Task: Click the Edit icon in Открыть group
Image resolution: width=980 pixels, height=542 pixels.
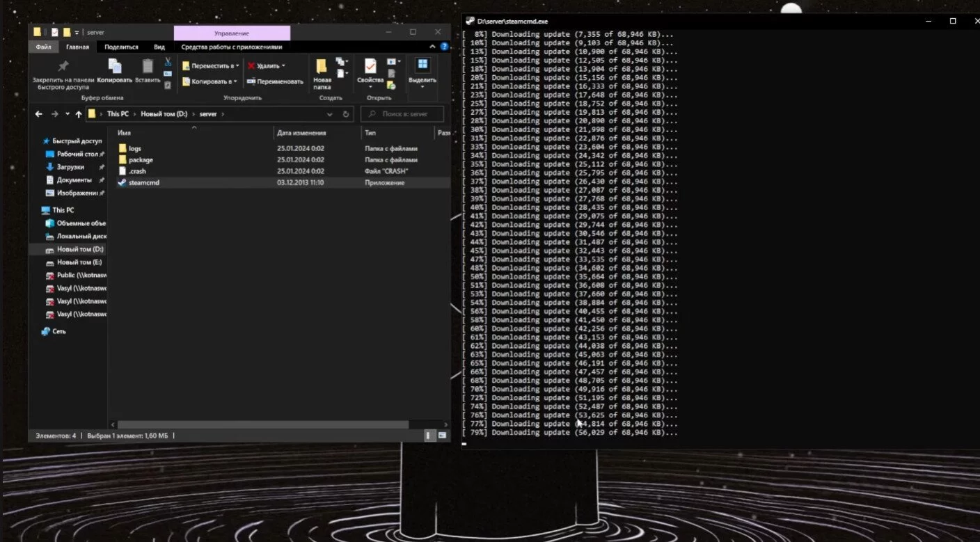Action: click(x=391, y=74)
